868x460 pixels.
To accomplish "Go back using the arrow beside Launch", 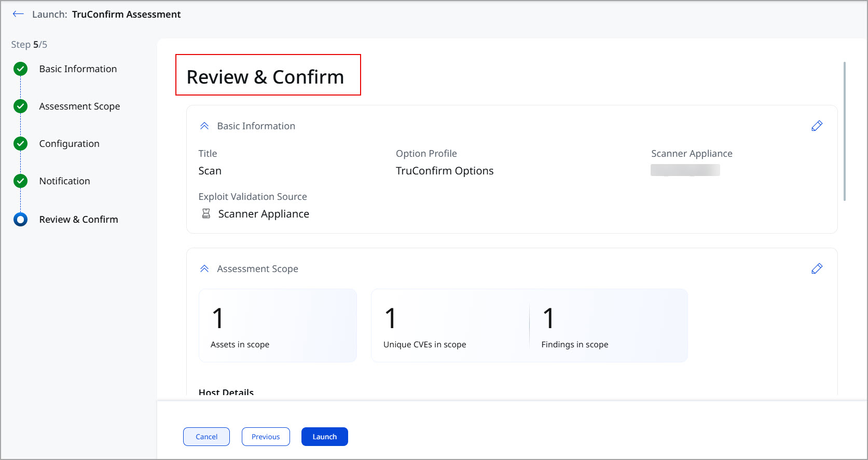I will pyautogui.click(x=18, y=14).
